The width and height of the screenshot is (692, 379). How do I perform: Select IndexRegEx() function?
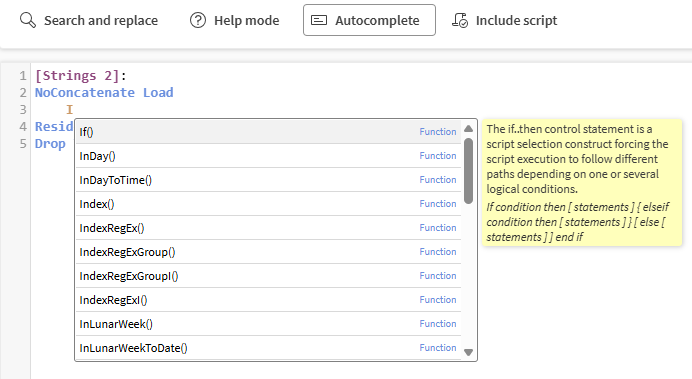point(268,228)
